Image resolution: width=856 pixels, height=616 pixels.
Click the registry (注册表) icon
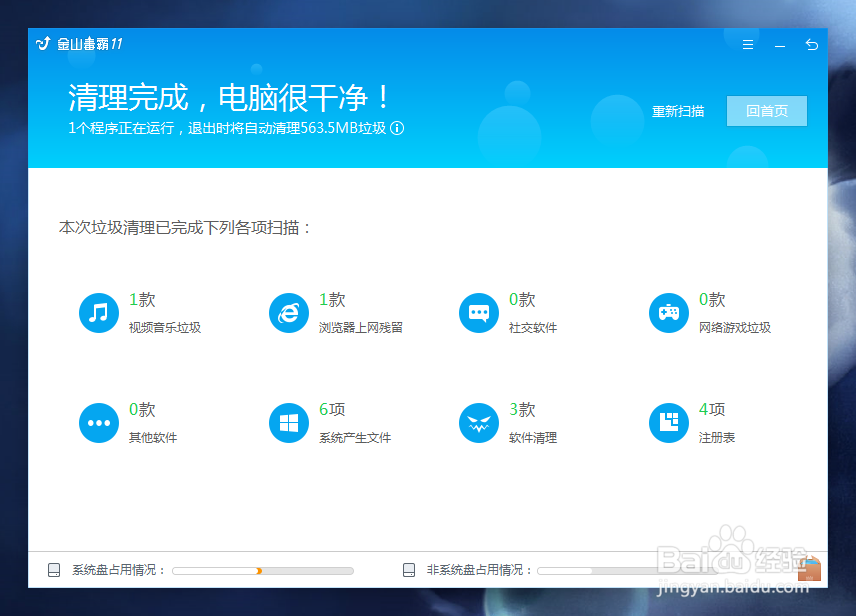pos(669,423)
